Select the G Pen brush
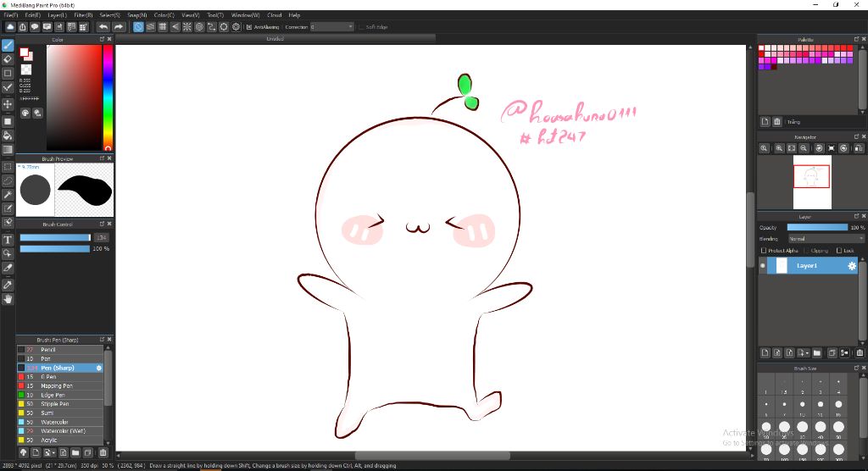This screenshot has height=471, width=868. (60, 377)
